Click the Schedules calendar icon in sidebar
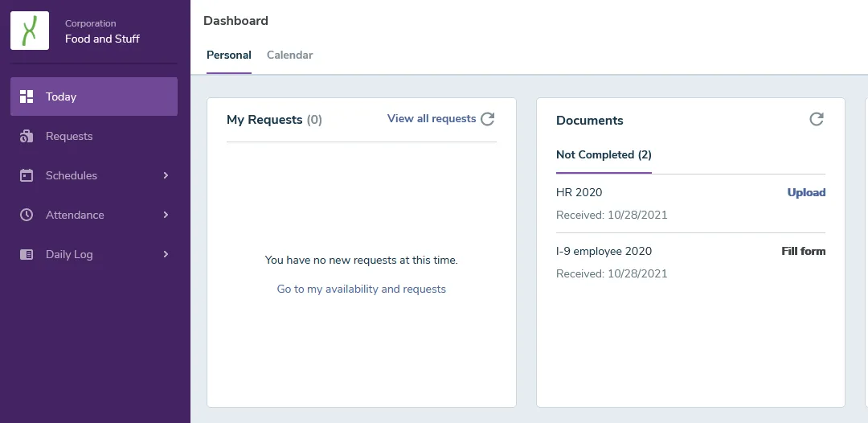The width and height of the screenshot is (868, 423). 27,175
